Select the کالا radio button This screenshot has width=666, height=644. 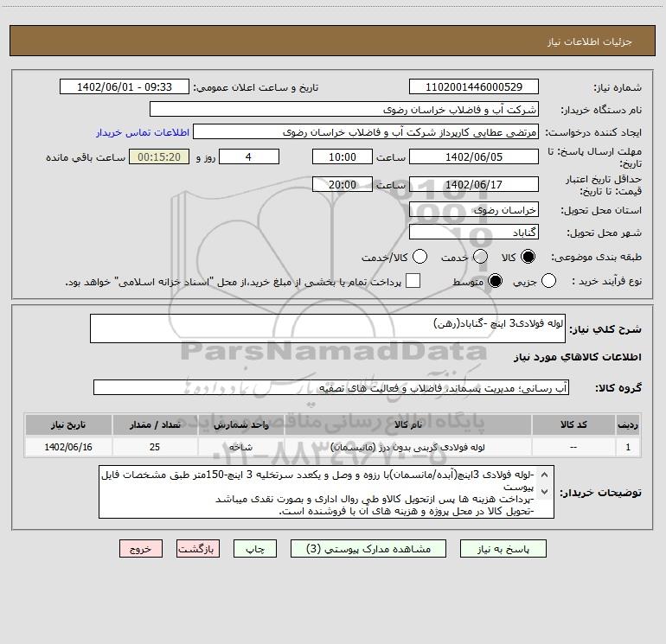pyautogui.click(x=528, y=257)
